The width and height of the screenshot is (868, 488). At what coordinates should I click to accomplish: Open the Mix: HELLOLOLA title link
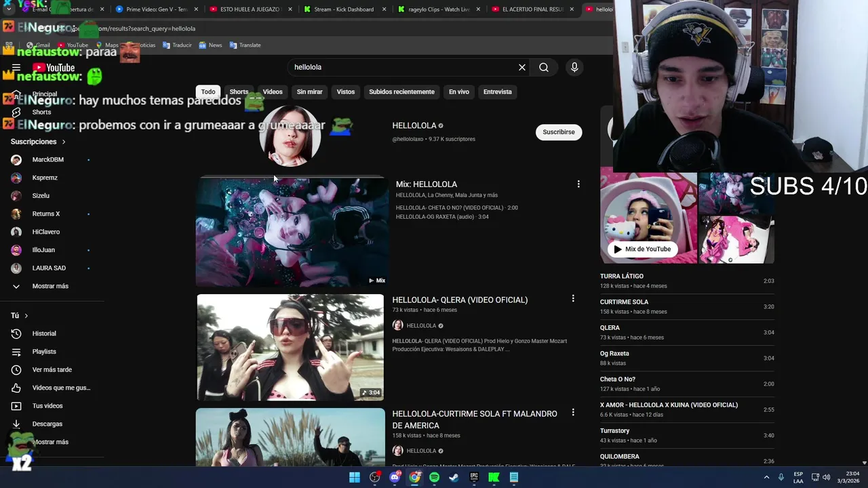(427, 184)
